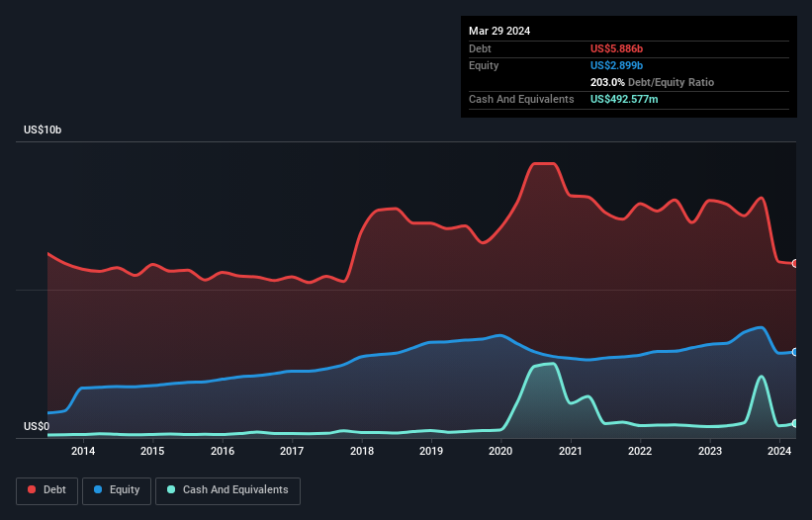Screen dimensions: 812x520
Task: Click the 203.0% Debt/Equity Ratio text
Action: [x=652, y=82]
